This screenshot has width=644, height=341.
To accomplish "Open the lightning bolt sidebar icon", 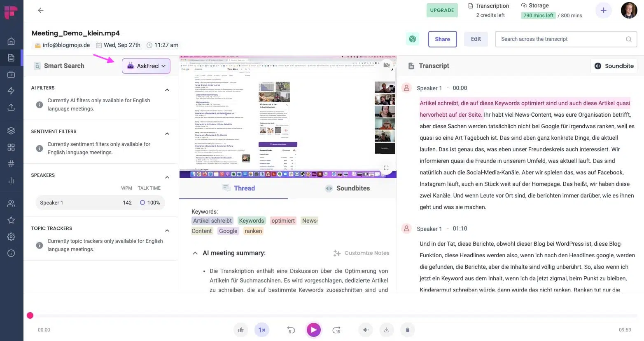I will [11, 91].
